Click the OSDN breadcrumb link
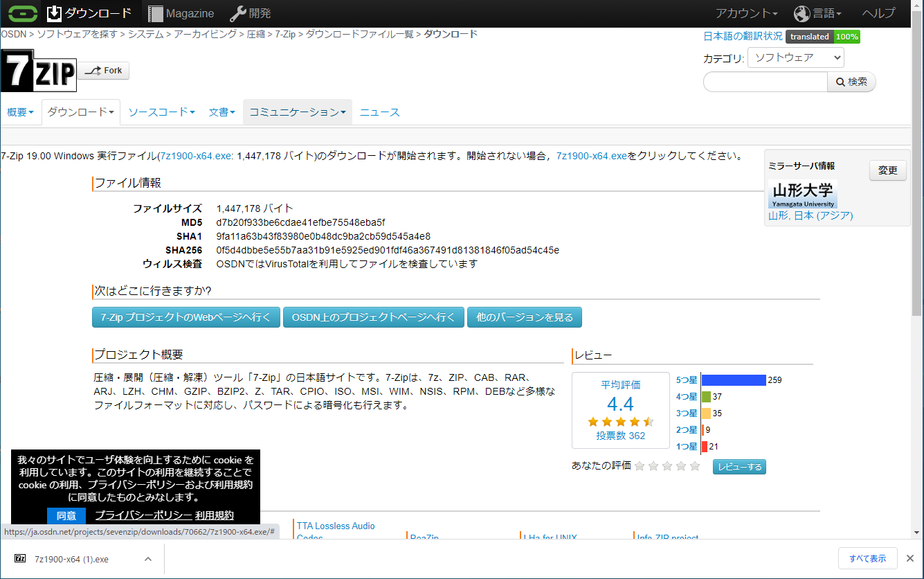924x579 pixels. [13, 34]
